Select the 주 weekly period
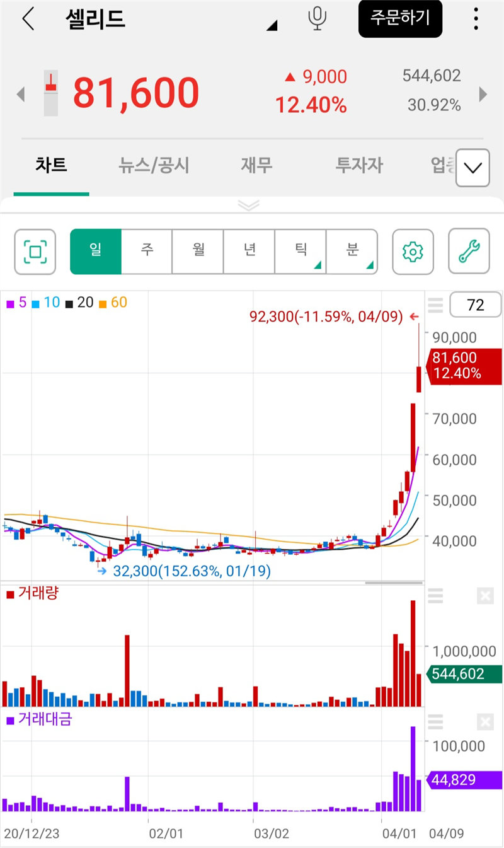 [x=147, y=252]
